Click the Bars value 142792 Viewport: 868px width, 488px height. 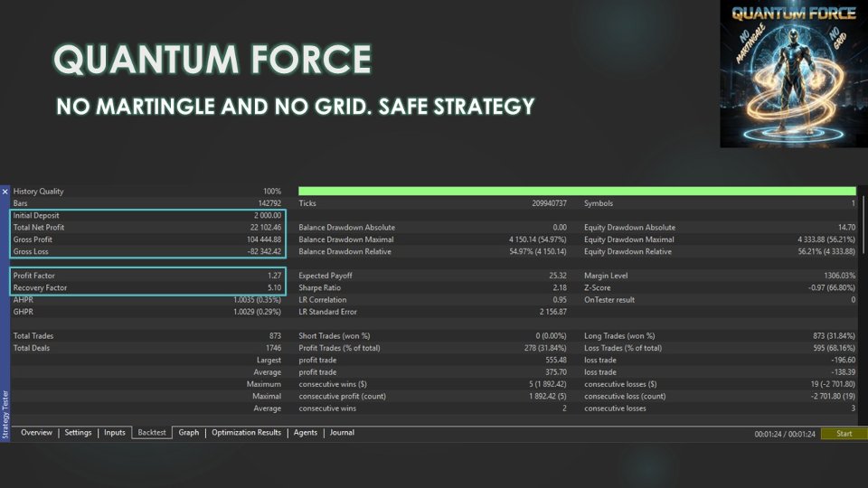[x=269, y=203]
